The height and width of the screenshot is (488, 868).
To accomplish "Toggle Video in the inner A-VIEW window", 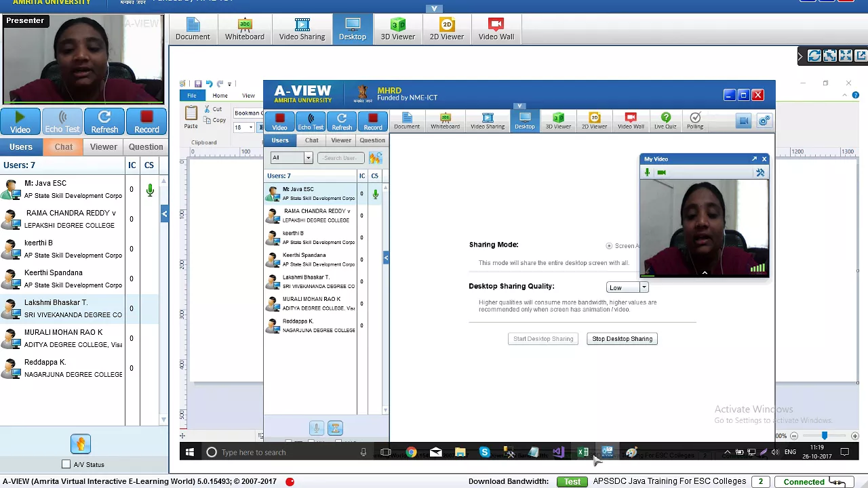I will click(x=279, y=121).
